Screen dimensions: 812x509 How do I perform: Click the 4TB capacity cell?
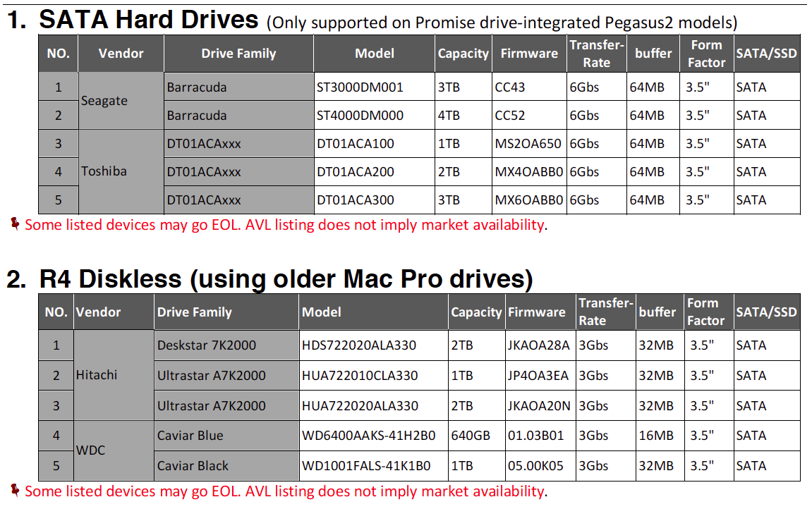click(463, 116)
